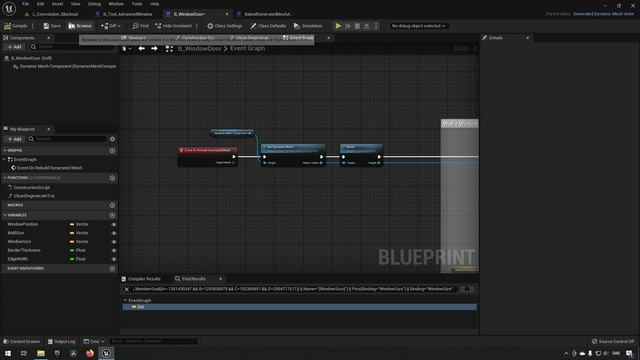Add a new graph via plus icon
Viewport: 640px width, 360px height.
pyautogui.click(x=112, y=151)
